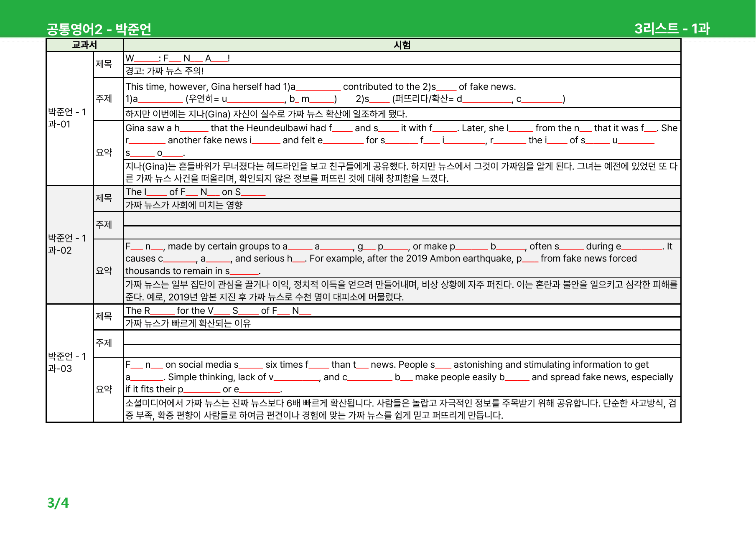This screenshot has height=534, width=756.
Task: Click the header label '3리스트 - 1과'
Action: tap(672, 28)
